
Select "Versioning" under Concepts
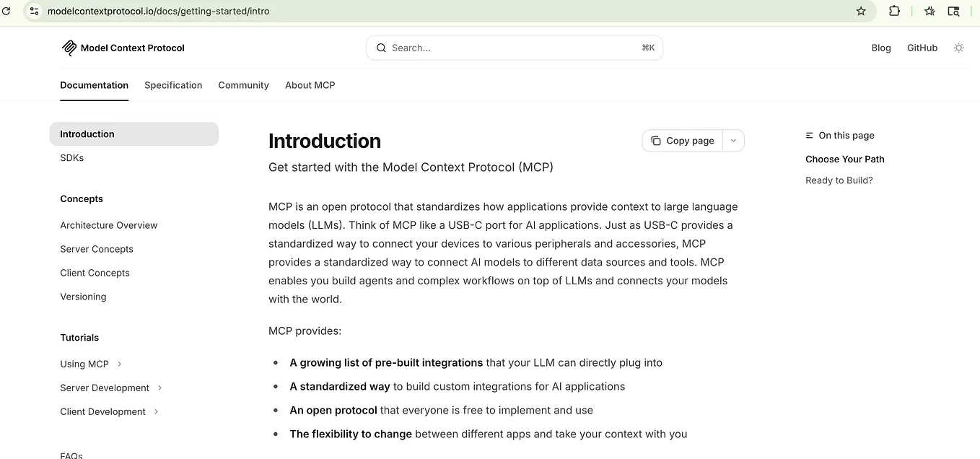(x=83, y=297)
